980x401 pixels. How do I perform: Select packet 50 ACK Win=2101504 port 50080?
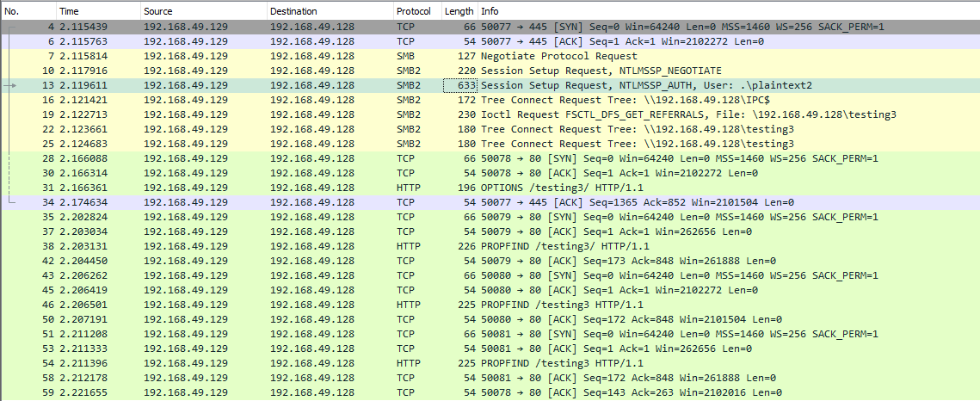point(490,319)
